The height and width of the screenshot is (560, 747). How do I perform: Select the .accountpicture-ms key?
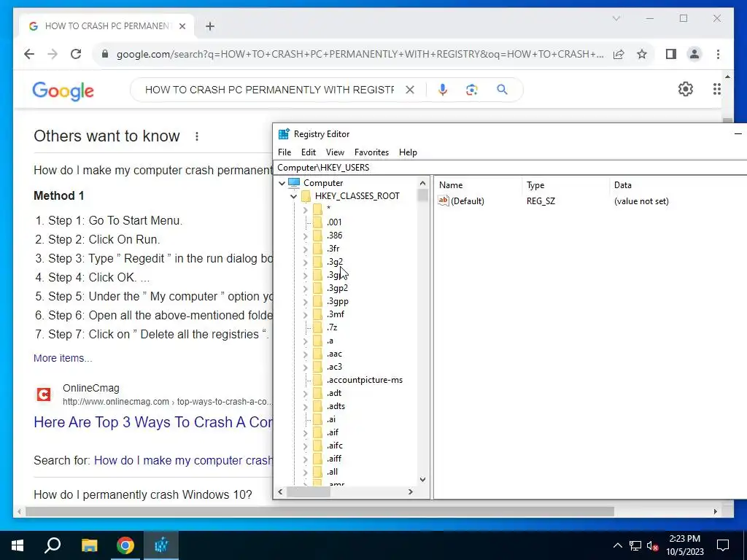point(365,380)
